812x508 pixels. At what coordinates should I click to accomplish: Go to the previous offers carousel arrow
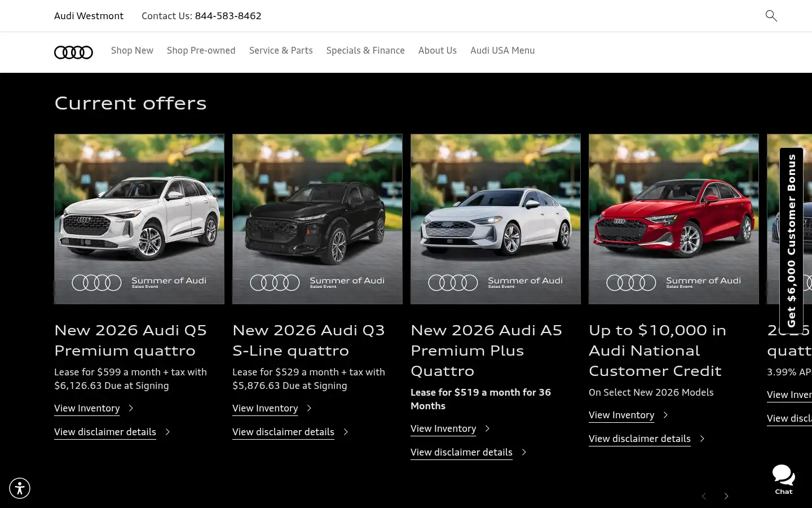704,496
